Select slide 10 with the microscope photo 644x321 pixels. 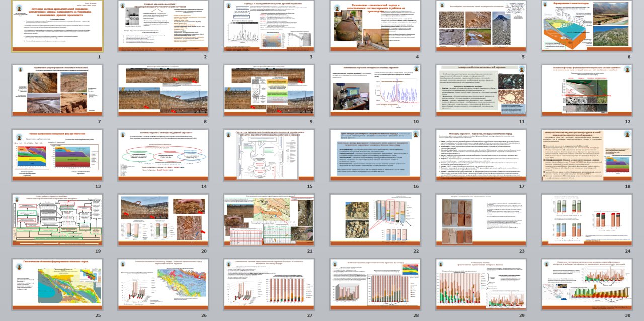(x=375, y=91)
